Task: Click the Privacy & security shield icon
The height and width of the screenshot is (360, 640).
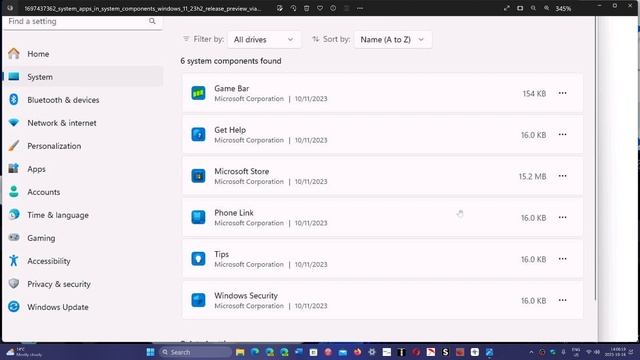Action: (x=14, y=283)
